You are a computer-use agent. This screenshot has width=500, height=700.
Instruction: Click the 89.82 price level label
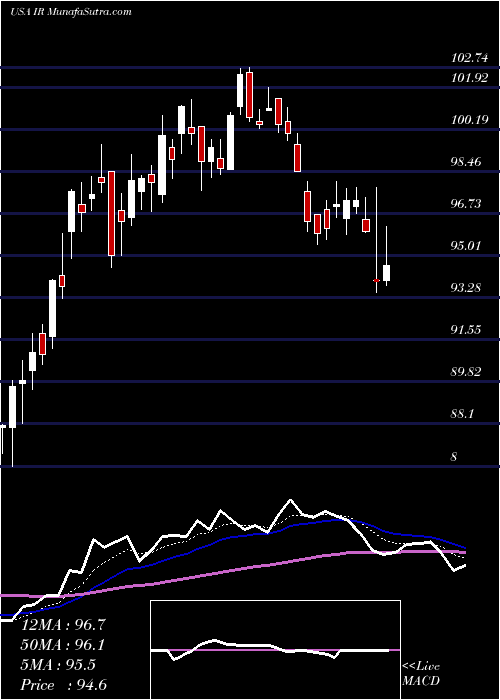point(466,372)
